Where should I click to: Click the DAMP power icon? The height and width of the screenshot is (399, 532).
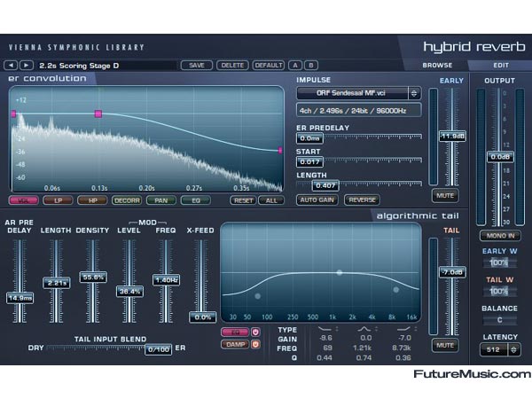click(x=255, y=345)
